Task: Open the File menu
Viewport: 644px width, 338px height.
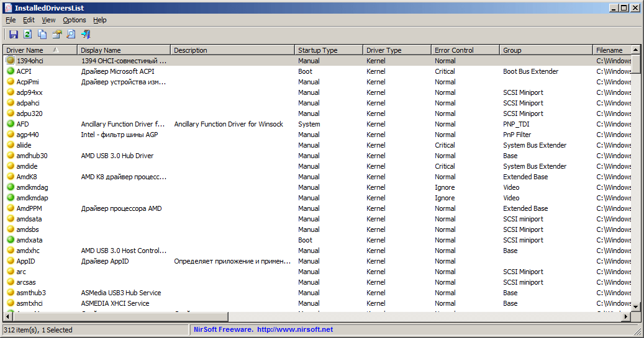Action: coord(11,20)
